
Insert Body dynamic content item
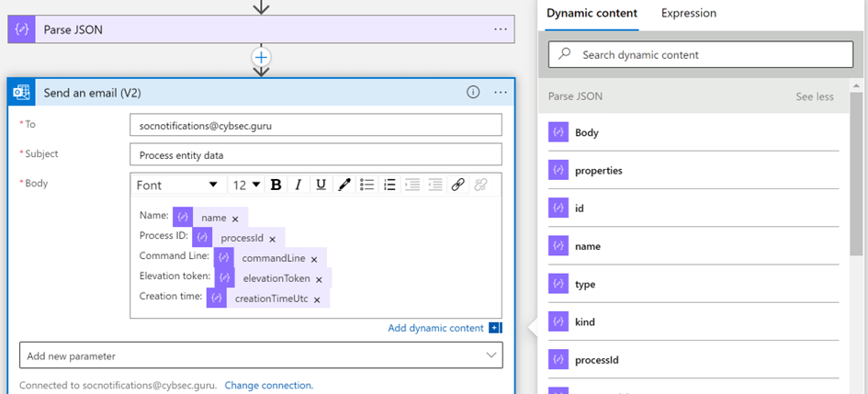(693, 133)
